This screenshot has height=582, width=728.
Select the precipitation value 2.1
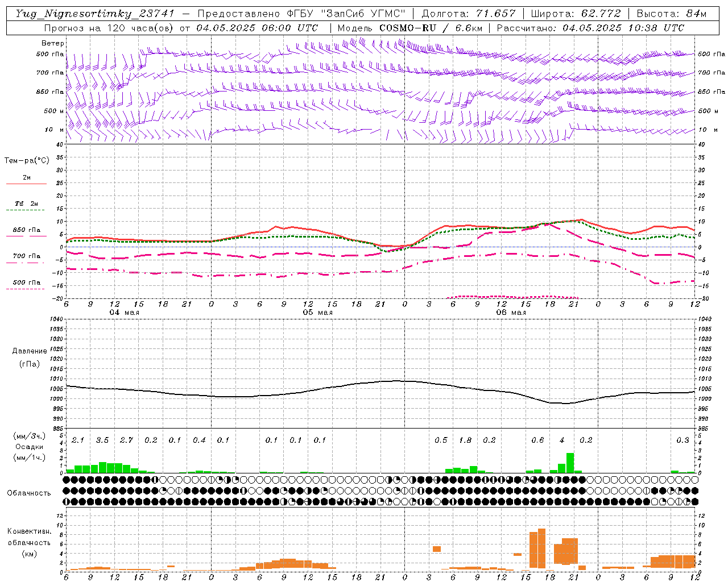(78, 440)
